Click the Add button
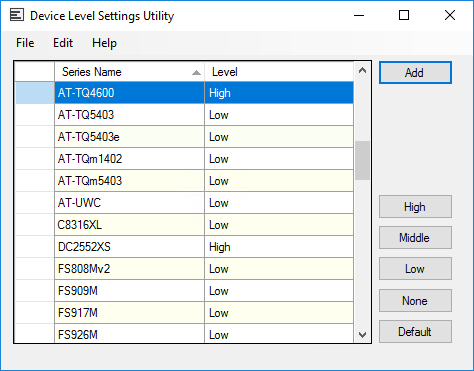The height and width of the screenshot is (371, 474). 415,72
